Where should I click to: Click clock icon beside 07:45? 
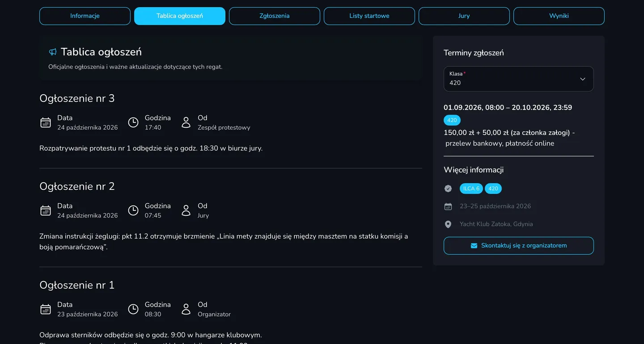[x=133, y=210]
